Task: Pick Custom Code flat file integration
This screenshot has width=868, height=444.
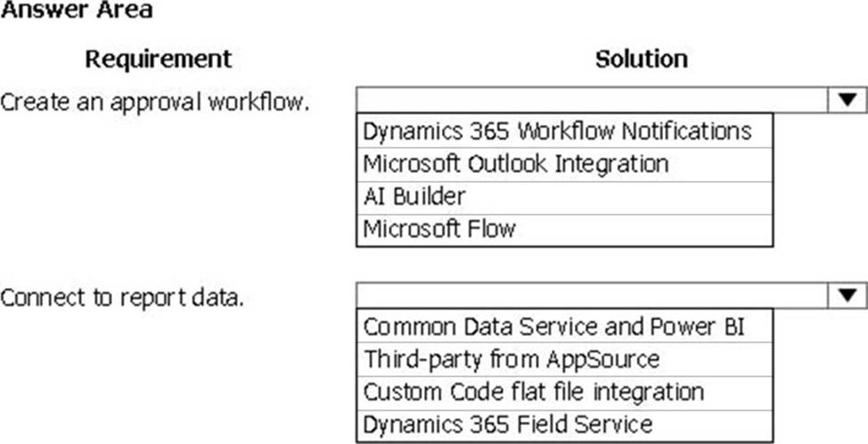Action: [x=565, y=392]
